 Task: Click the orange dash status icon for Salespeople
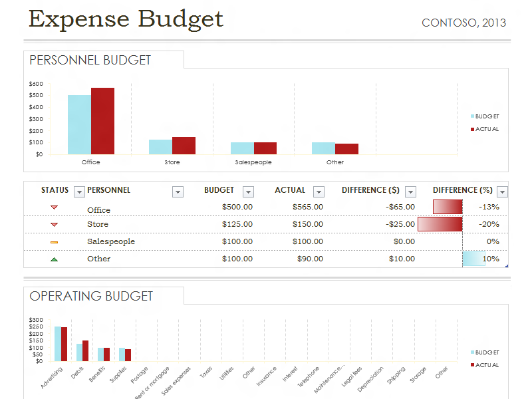[x=55, y=242]
